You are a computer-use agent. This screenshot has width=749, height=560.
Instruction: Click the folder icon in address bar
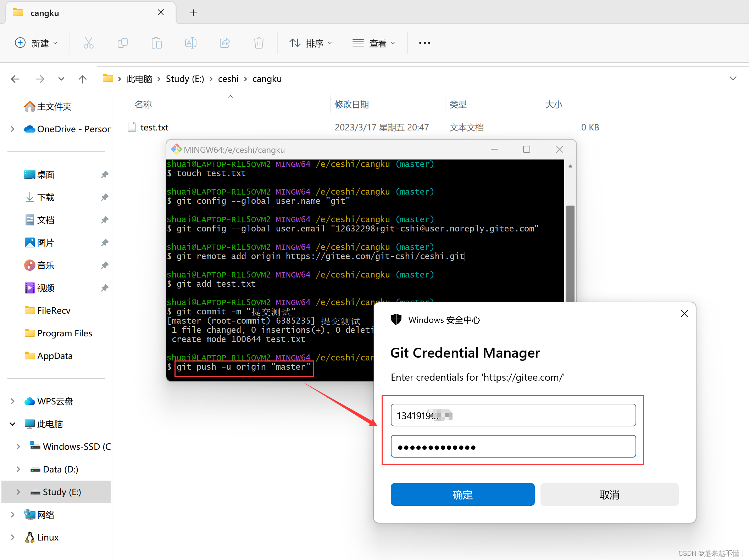[107, 78]
